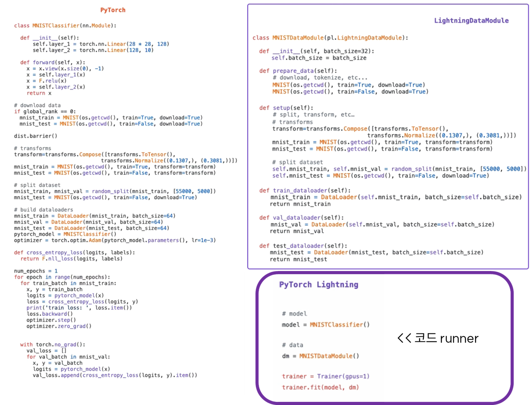Screen dimensions: 532x405
Task: Click "def prepare_data(self):"
Action: (298, 71)
